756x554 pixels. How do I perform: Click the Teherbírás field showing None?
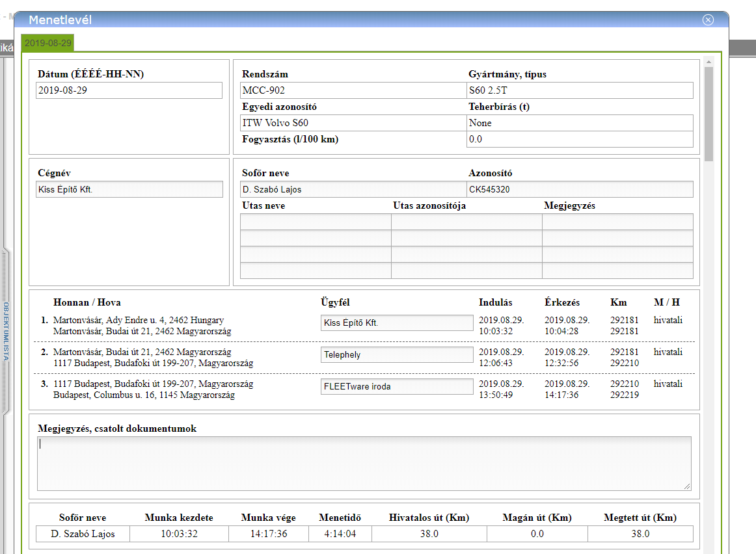(x=580, y=123)
